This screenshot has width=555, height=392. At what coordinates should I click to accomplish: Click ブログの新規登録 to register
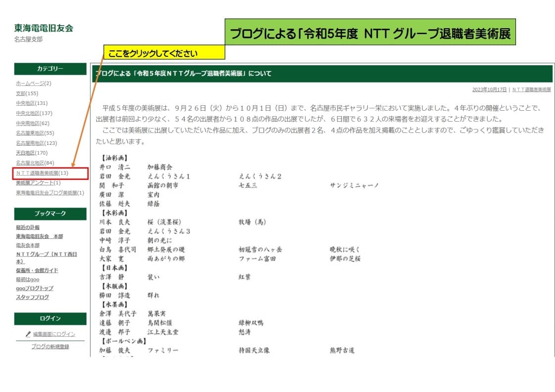[50, 347]
